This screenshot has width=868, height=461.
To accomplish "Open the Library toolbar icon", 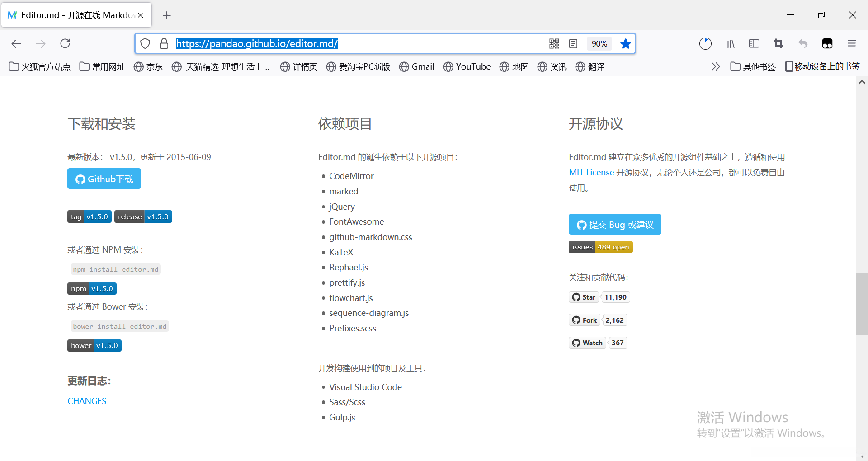I will (x=729, y=43).
